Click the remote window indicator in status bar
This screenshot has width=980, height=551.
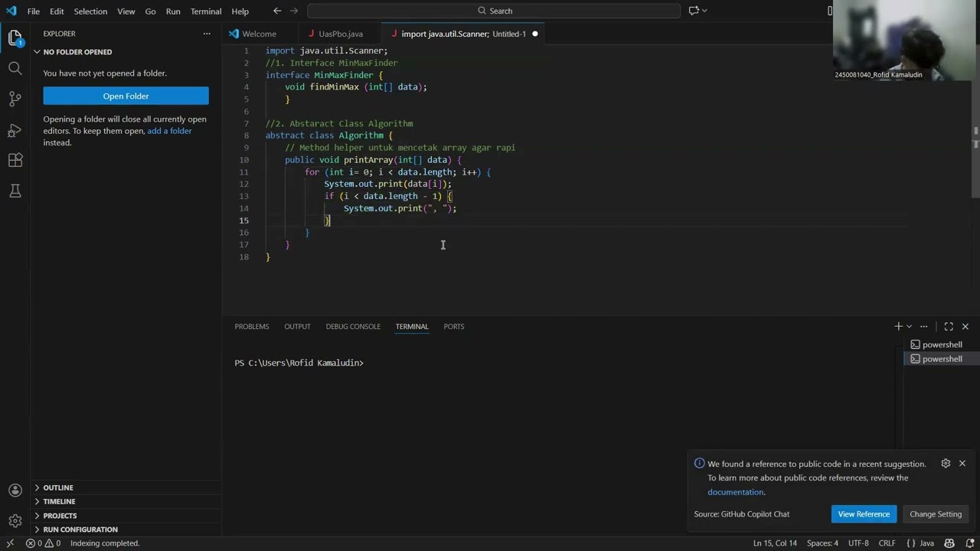tap(10, 543)
